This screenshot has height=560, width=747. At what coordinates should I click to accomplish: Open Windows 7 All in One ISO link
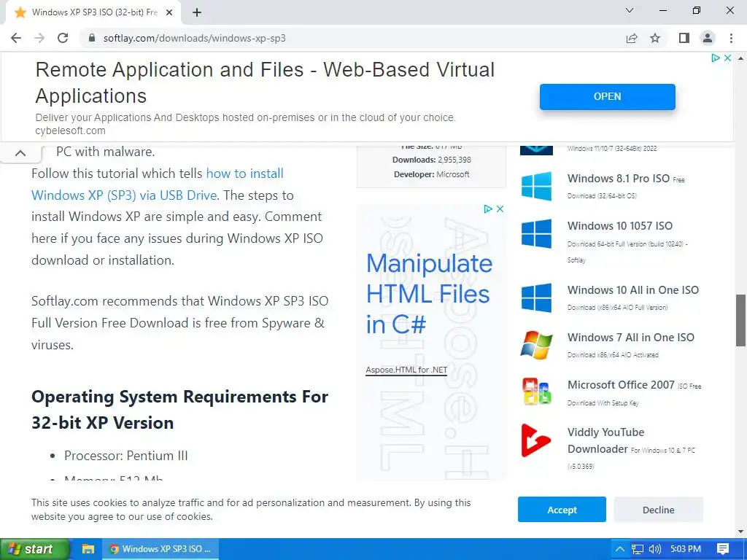(631, 338)
